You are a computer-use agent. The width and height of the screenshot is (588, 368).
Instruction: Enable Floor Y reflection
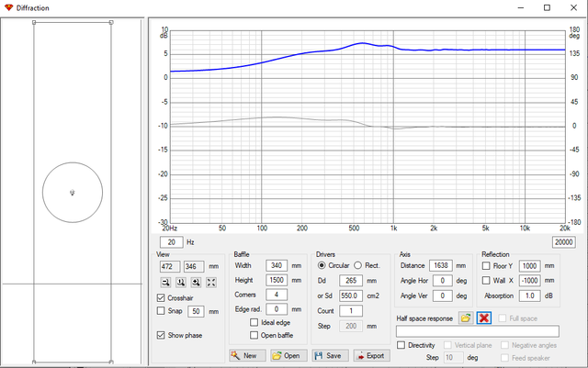pos(486,266)
